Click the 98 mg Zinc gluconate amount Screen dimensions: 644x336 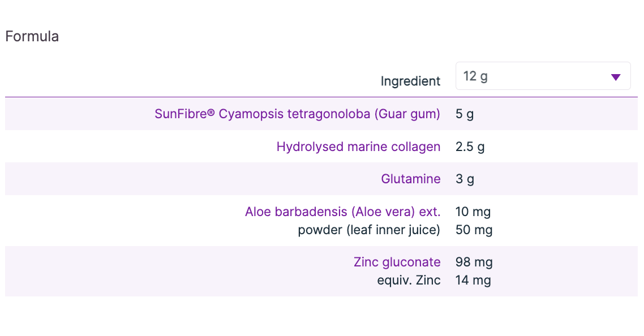(474, 262)
